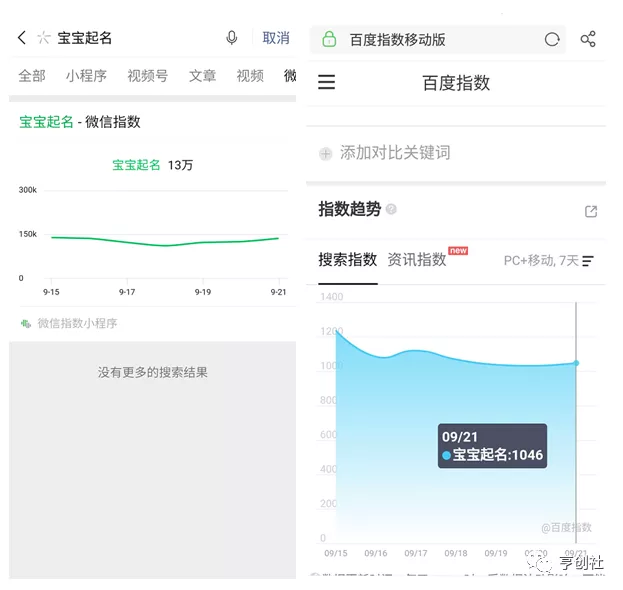Tap 取消 to cancel search
Image resolution: width=623 pixels, height=590 pixels.
click(276, 38)
